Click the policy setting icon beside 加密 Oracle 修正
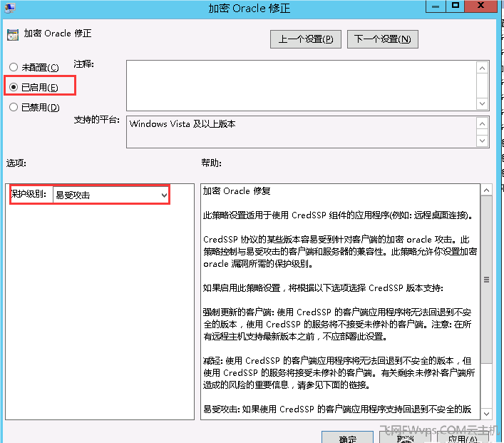 pos(13,34)
